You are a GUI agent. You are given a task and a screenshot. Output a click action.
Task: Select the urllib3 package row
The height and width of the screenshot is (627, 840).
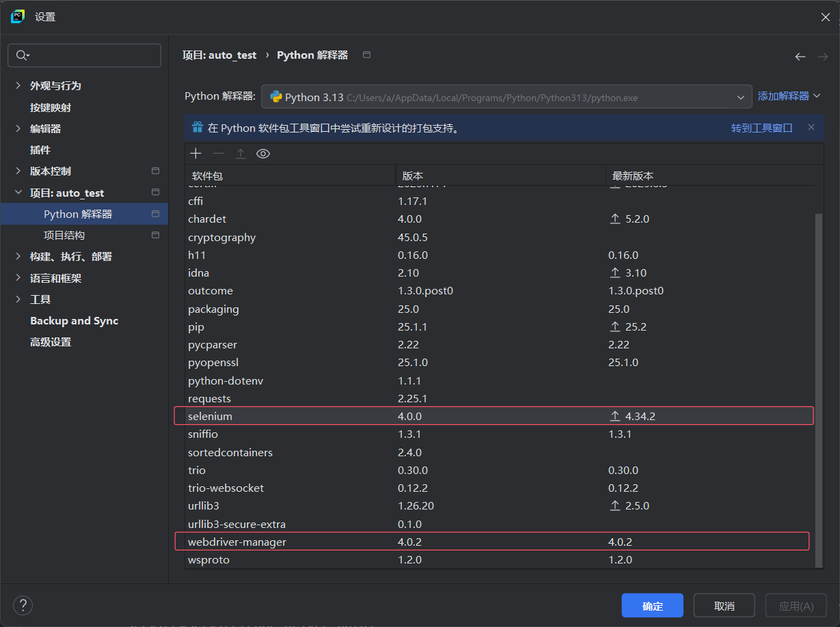pyautogui.click(x=500, y=506)
